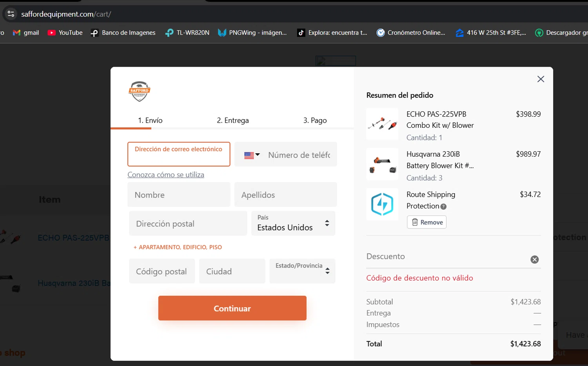Open the TikTok Explora bookmark
The width and height of the screenshot is (588, 366).
332,33
